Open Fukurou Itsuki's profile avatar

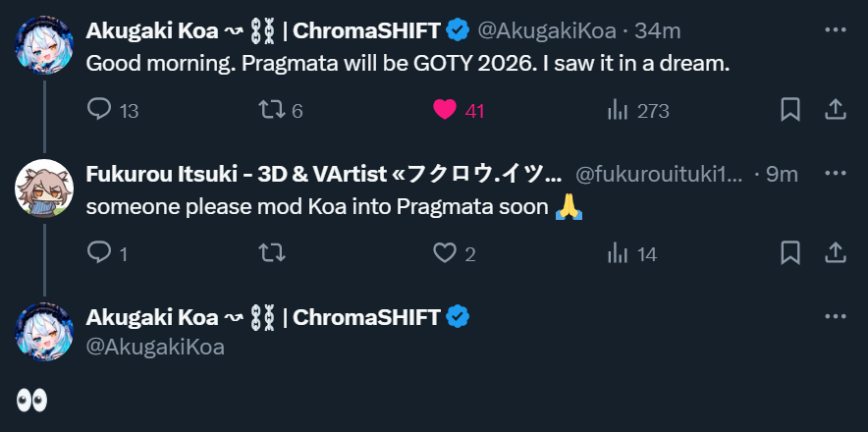click(x=44, y=188)
